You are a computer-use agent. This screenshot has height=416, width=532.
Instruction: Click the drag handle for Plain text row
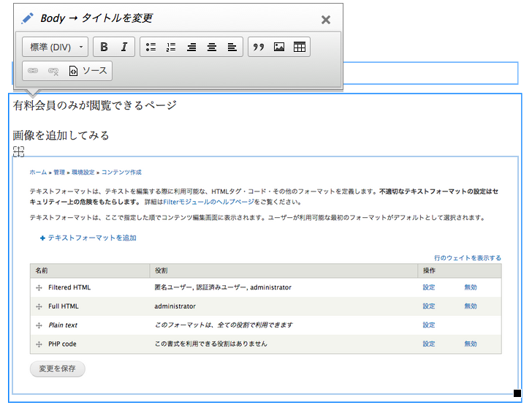point(39,325)
